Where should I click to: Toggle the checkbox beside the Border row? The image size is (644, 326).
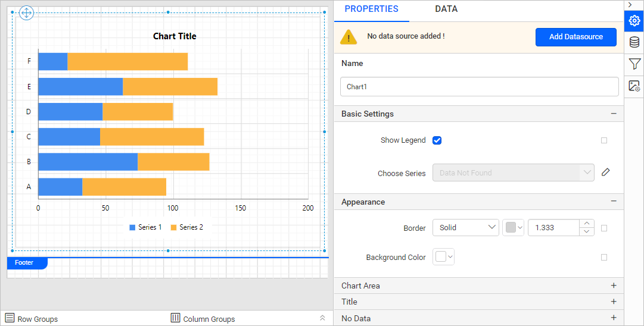tap(604, 228)
